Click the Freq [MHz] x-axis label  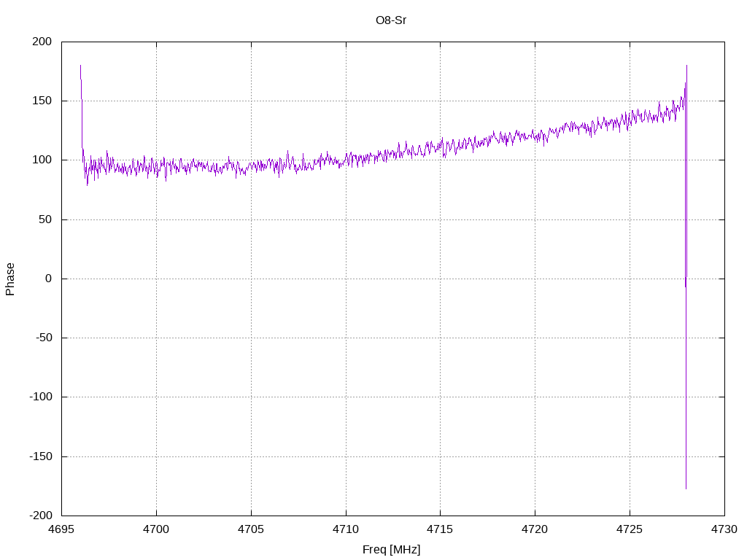click(x=391, y=550)
